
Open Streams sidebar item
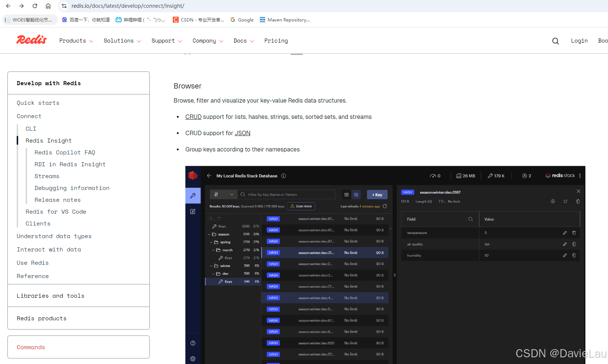tap(47, 176)
